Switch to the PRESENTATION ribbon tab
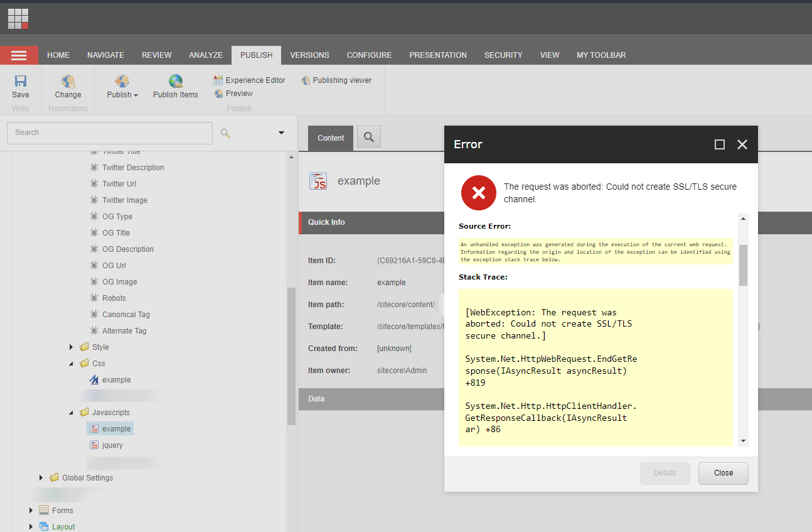The width and height of the screenshot is (812, 532). tap(438, 55)
